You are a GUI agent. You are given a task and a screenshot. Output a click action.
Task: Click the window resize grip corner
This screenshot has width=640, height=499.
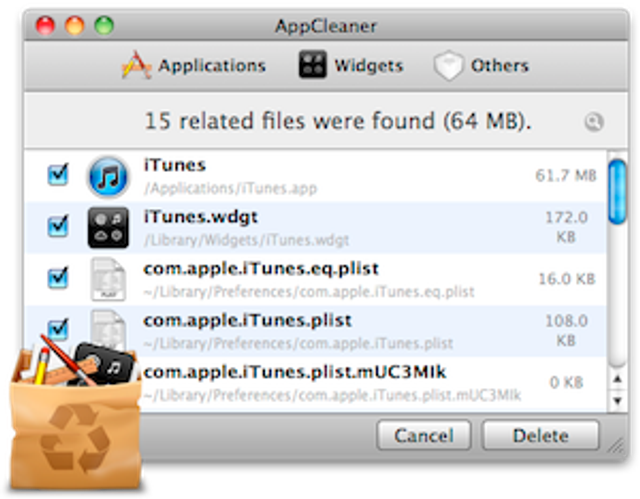[616, 446]
